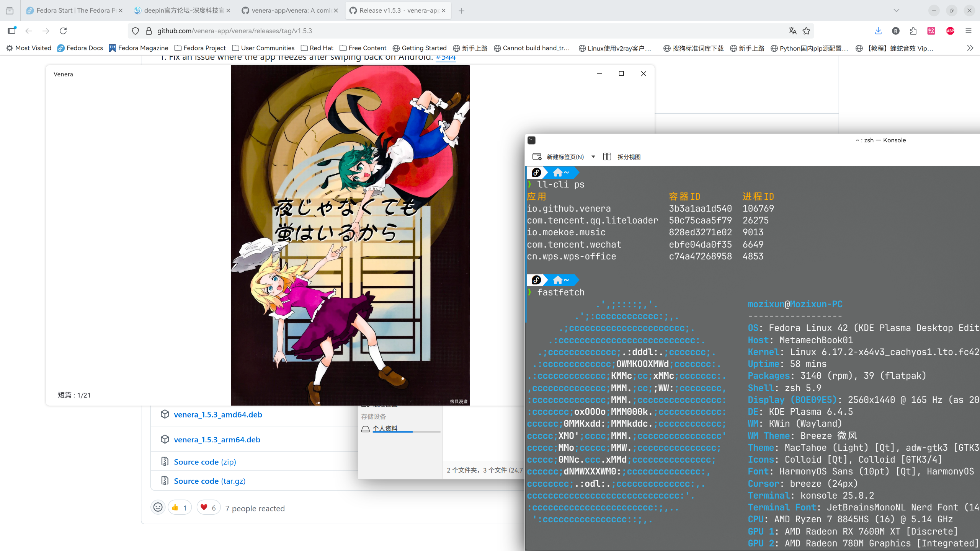The width and height of the screenshot is (980, 551).
Task: Bookmark this page with the star icon
Action: [x=806, y=31]
